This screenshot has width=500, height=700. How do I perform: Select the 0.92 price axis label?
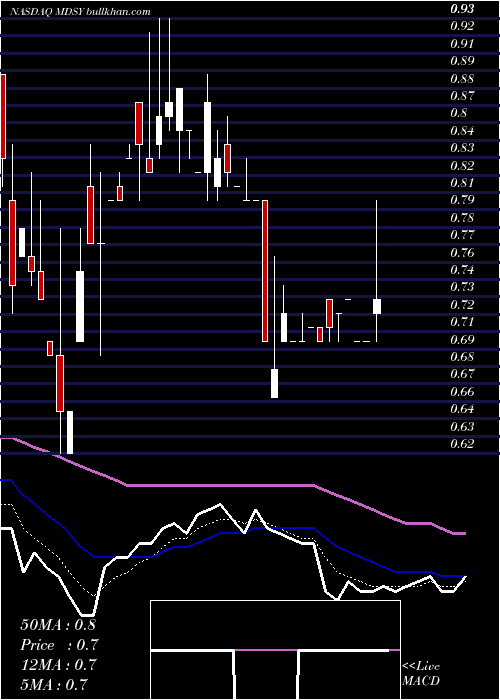461,25
